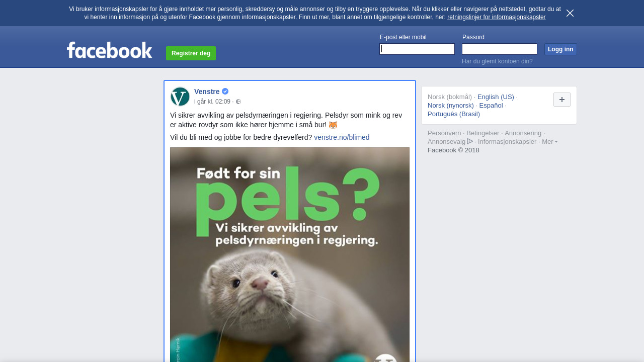
Task: Open the post timestamp i går kl. 02:09
Action: [212, 102]
